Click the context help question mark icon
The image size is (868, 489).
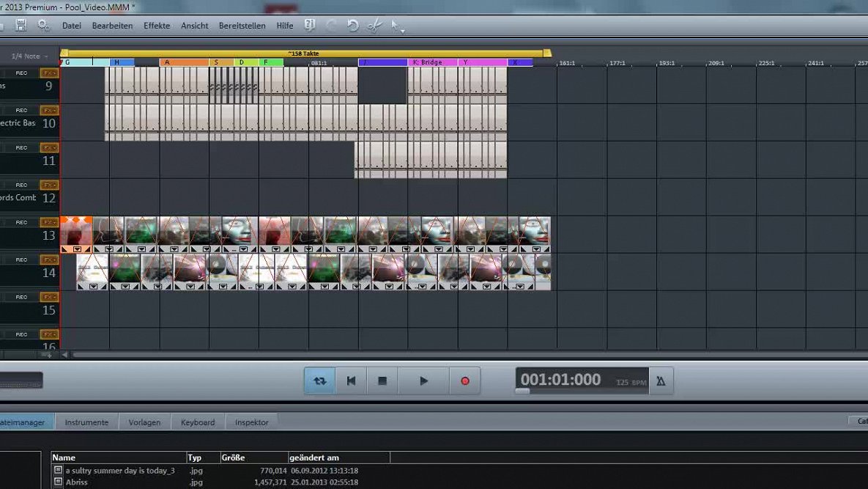pos(310,25)
